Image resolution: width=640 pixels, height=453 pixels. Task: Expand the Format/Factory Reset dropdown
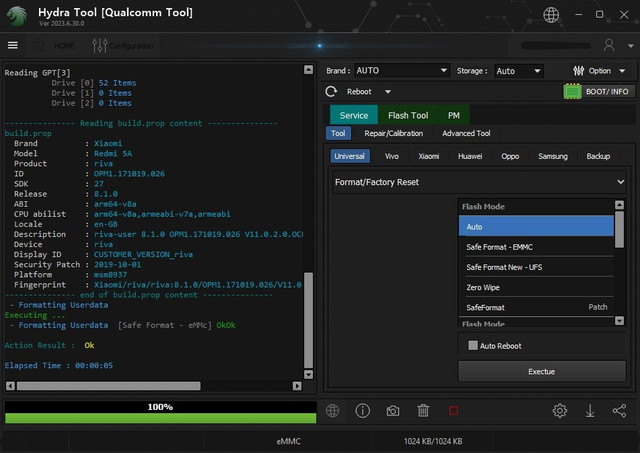click(x=479, y=182)
